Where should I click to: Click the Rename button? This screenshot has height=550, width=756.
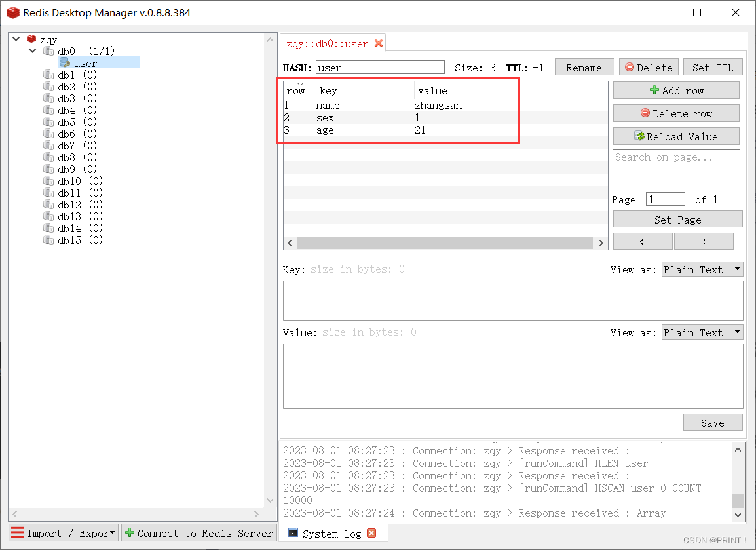(584, 66)
